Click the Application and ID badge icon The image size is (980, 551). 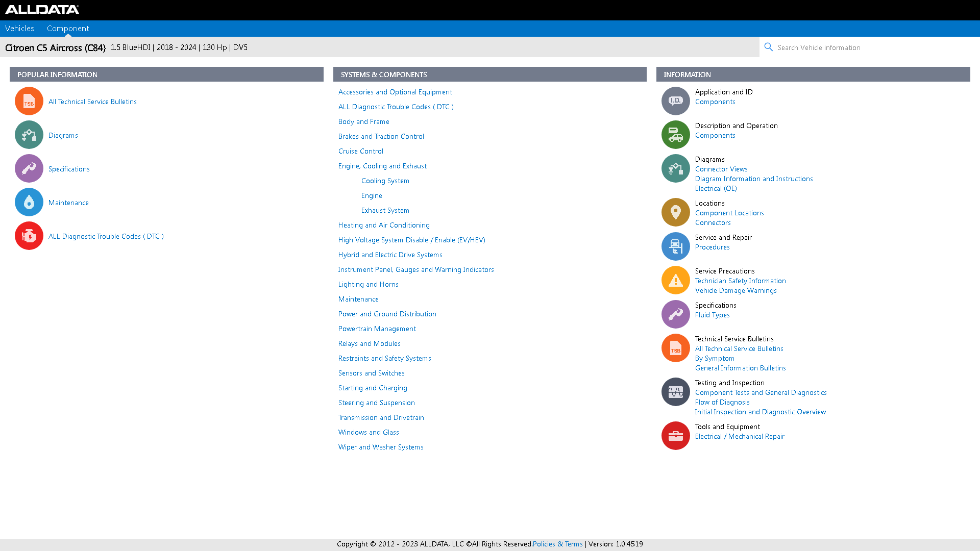coord(675,101)
